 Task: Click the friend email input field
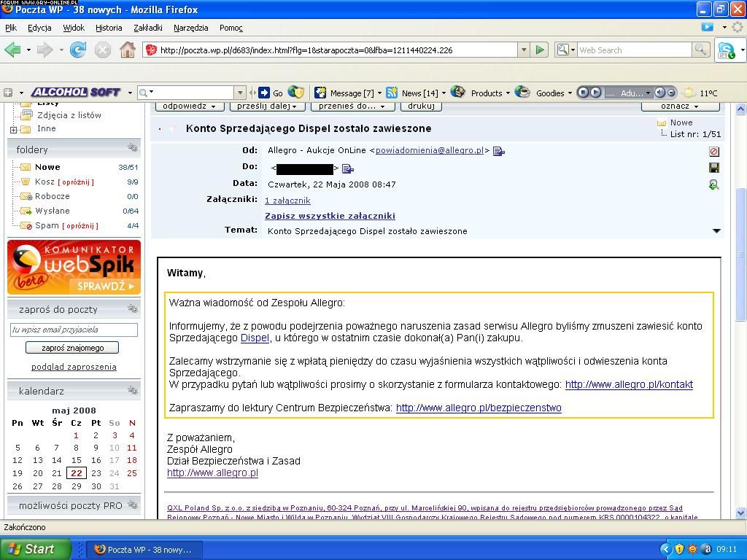click(74, 330)
